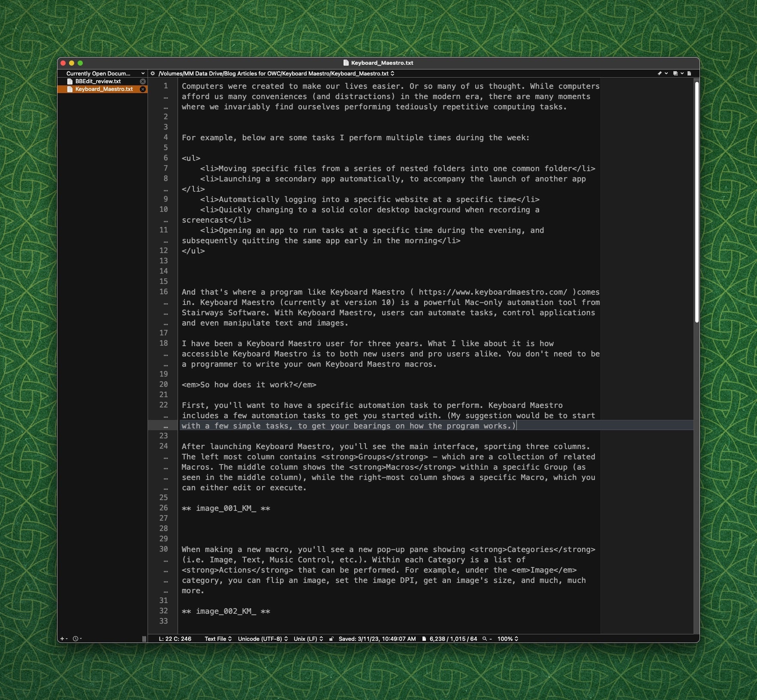Click the marker pencil icon in navigation bar
The image size is (757, 700).
click(660, 73)
